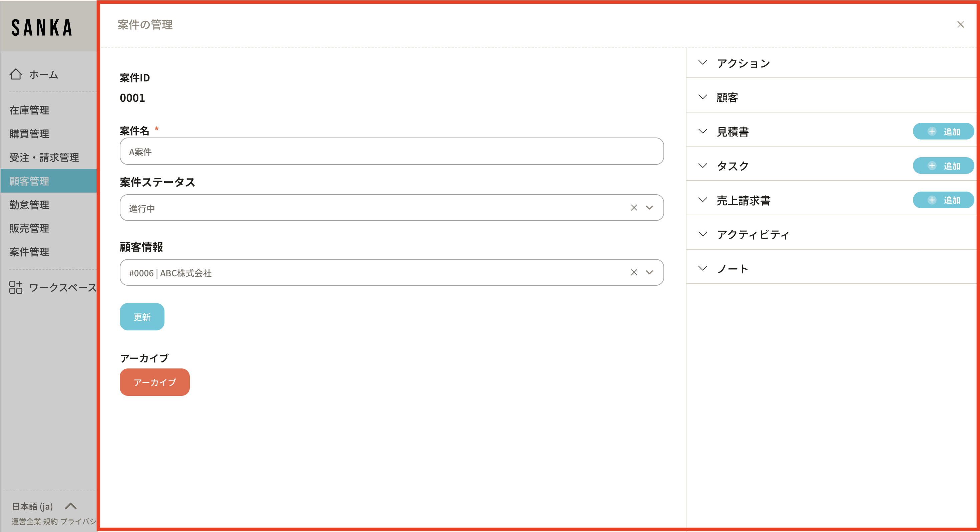Click the Workspace grid icon
The image size is (980, 532).
pyautogui.click(x=16, y=287)
